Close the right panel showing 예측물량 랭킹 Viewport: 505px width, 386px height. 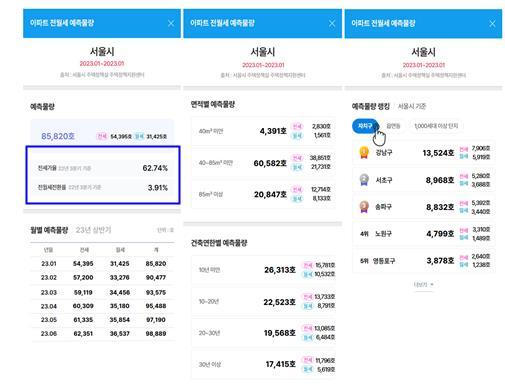pyautogui.click(x=492, y=24)
